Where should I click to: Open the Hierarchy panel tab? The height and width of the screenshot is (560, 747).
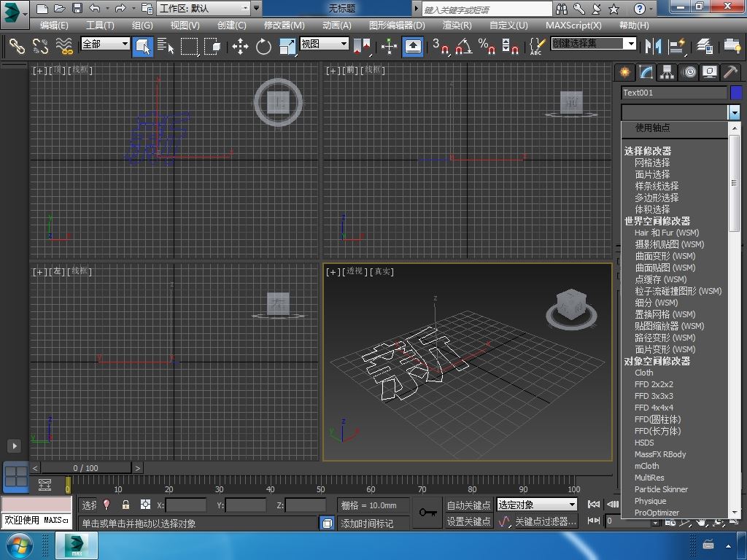667,72
